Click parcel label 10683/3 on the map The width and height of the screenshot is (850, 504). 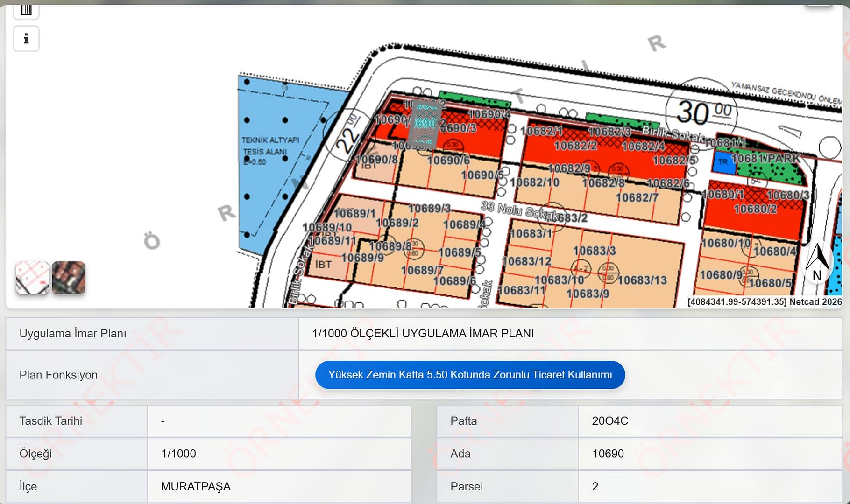(594, 251)
